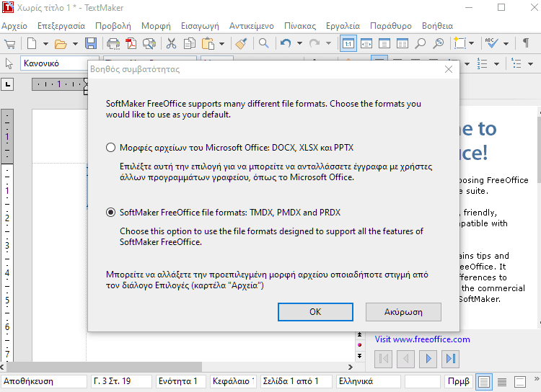This screenshot has width=541, height=392.
Task: Click the red dot browse object button
Action: point(359,344)
